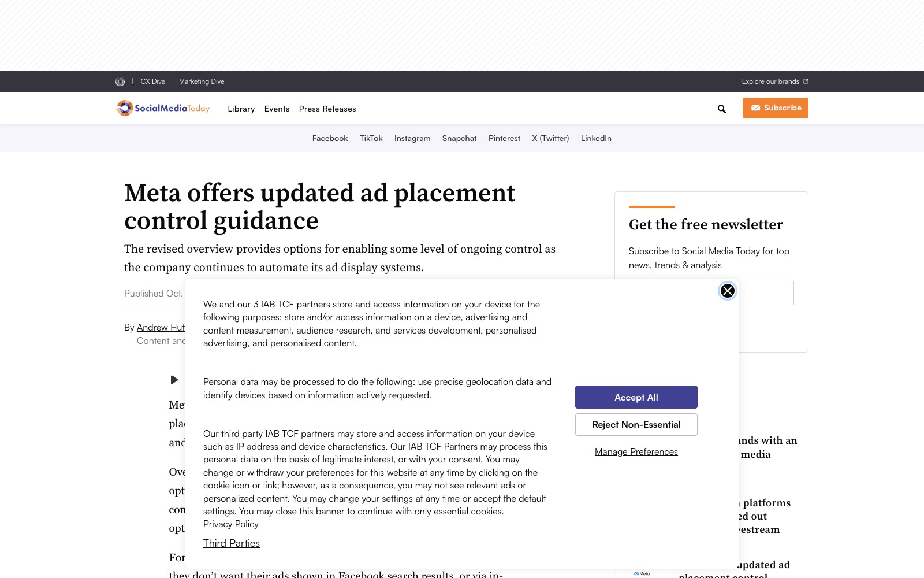Select the Facebook topic tab
The height and width of the screenshot is (578, 924).
(330, 138)
